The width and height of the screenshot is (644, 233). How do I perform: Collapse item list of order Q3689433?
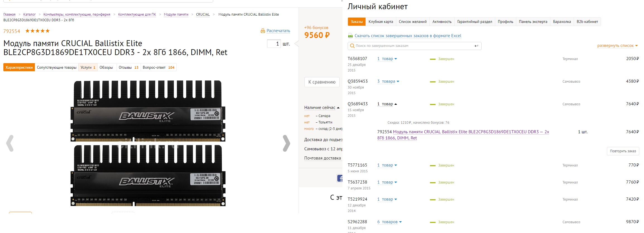coord(387,104)
